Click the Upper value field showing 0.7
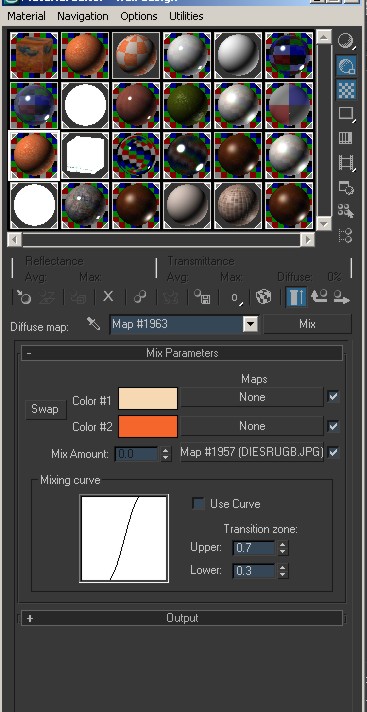This screenshot has width=367, height=712. pos(253,548)
